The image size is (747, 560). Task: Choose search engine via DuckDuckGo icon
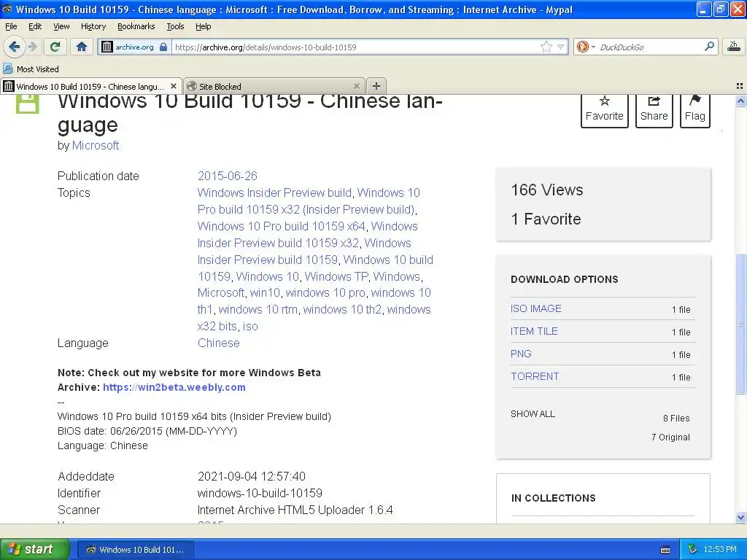tap(586, 47)
